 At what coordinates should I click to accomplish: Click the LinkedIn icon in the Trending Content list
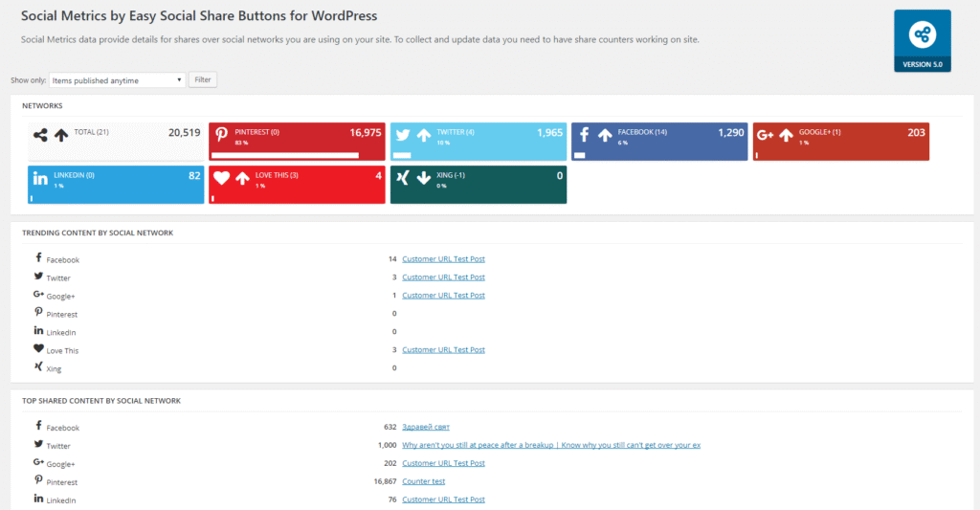point(38,330)
